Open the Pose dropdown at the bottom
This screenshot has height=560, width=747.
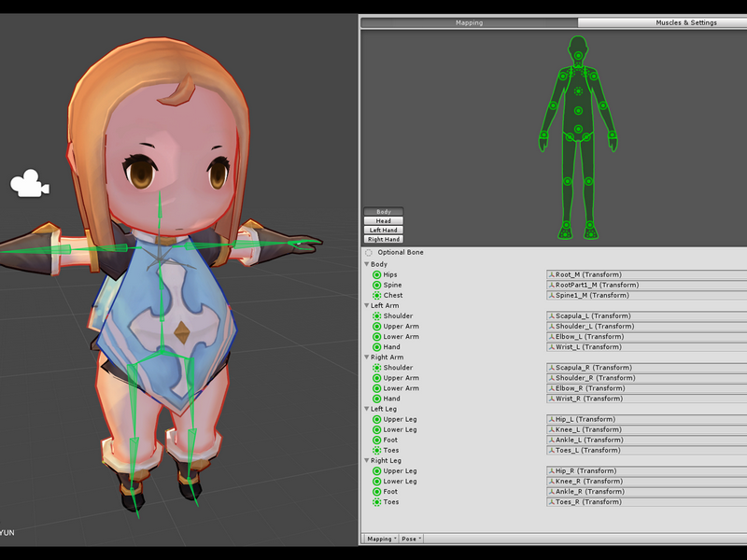coord(411,539)
